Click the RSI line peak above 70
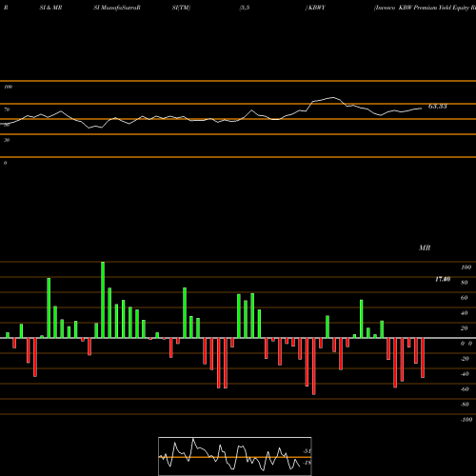This screenshot has height=476, width=476. [x=332, y=97]
